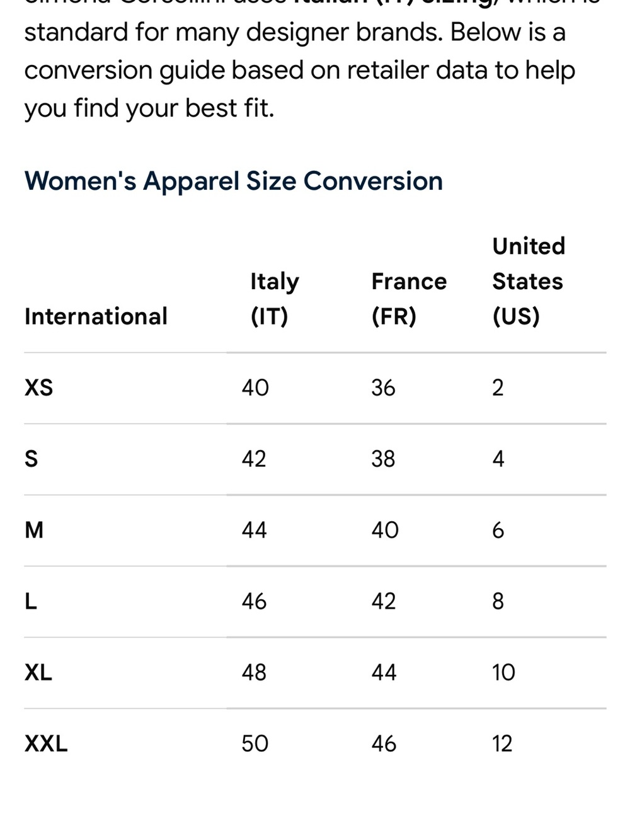This screenshot has height=840, width=630.
Task: Select the Women's Apparel Size Conversion heading
Action: tap(233, 181)
